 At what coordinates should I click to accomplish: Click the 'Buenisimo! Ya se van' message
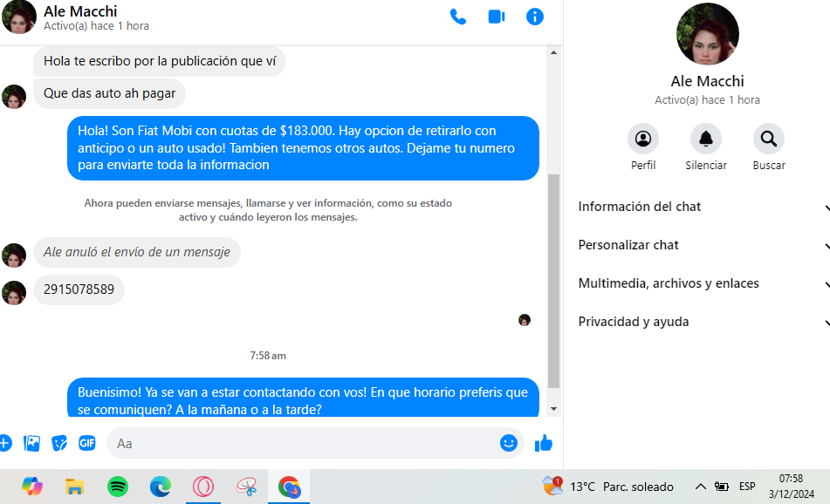[x=303, y=398]
